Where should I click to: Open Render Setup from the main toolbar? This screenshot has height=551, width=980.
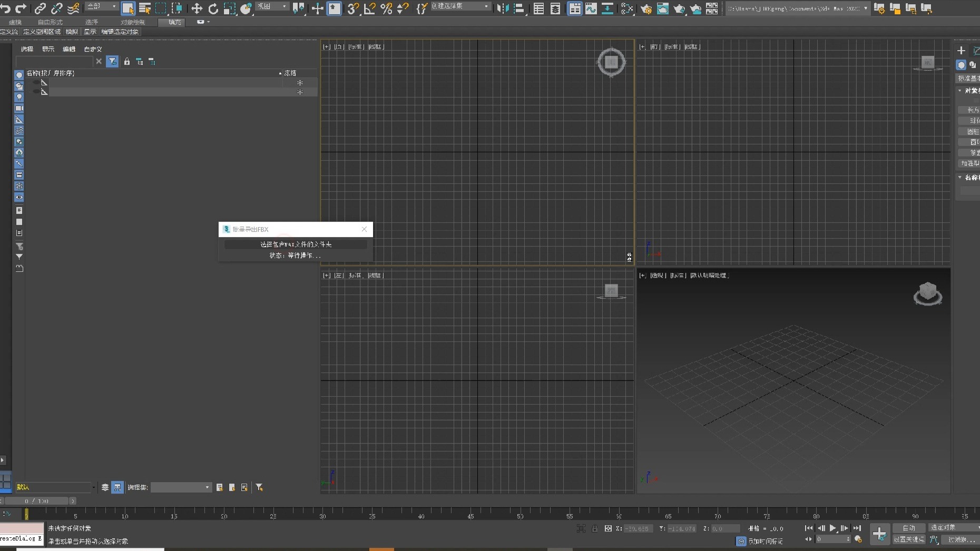click(646, 8)
